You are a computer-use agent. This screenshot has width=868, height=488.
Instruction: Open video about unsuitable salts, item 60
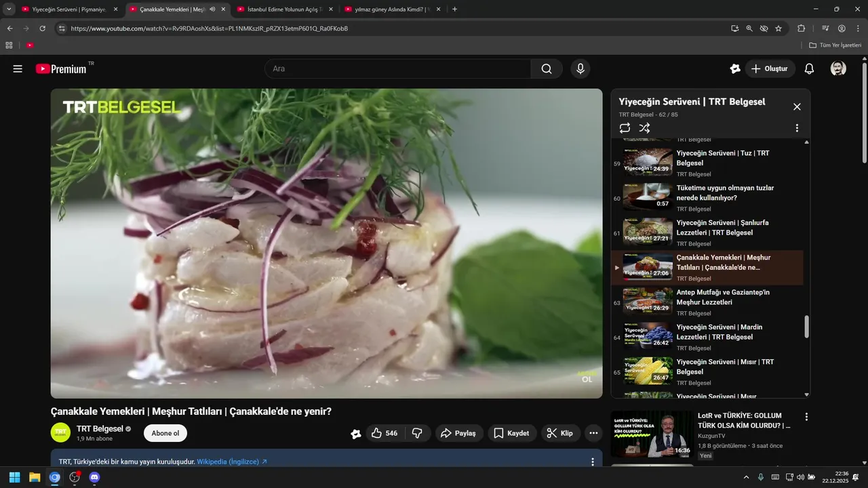point(707,198)
